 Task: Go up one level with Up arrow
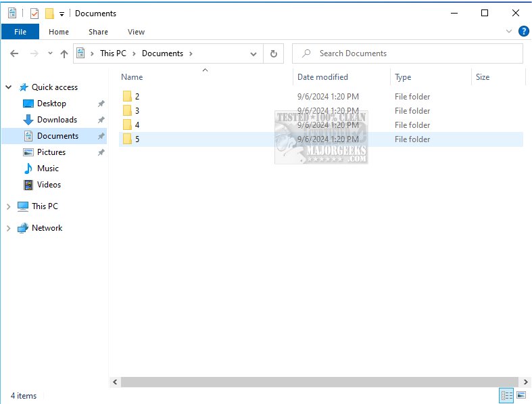pos(64,53)
